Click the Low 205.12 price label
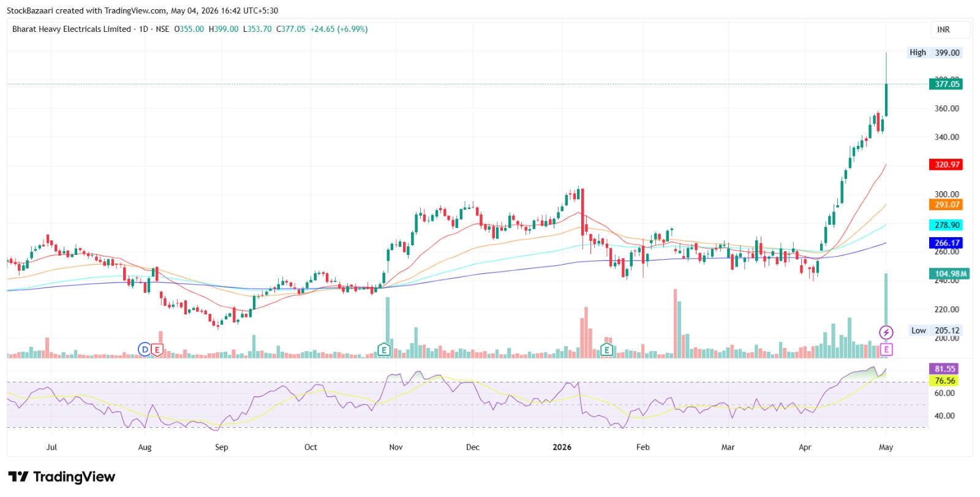 [935, 330]
